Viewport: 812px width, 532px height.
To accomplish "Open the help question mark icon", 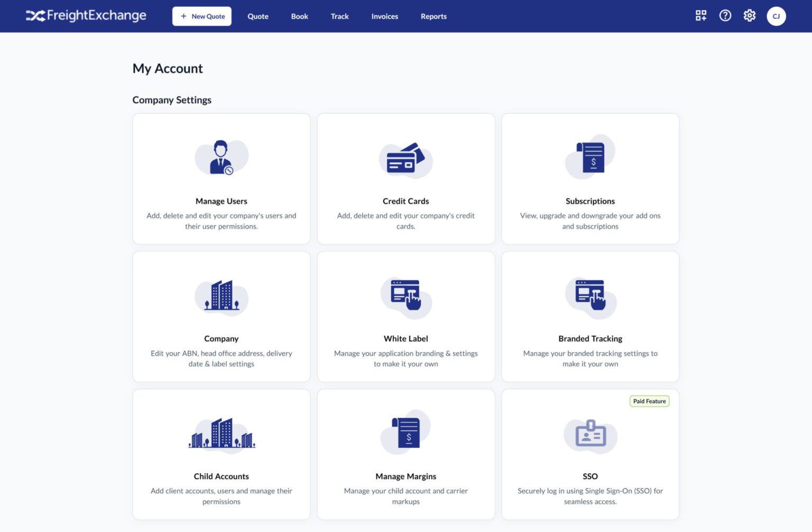I will pos(725,16).
